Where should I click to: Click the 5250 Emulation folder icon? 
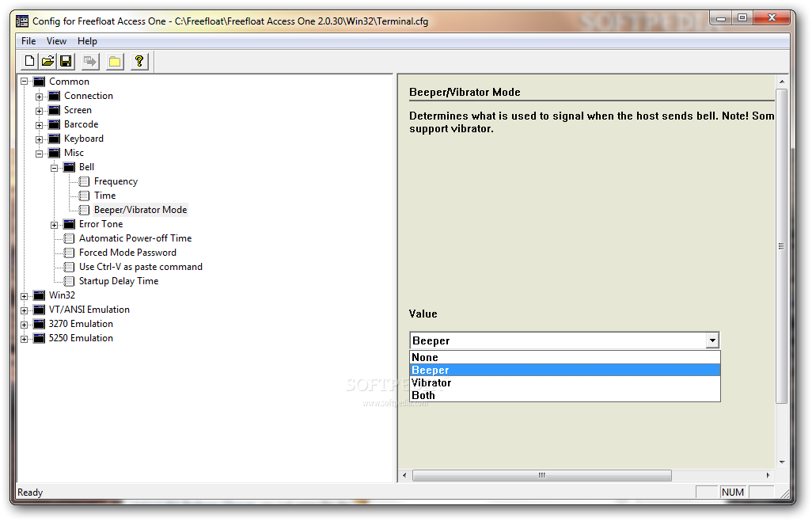pos(40,338)
